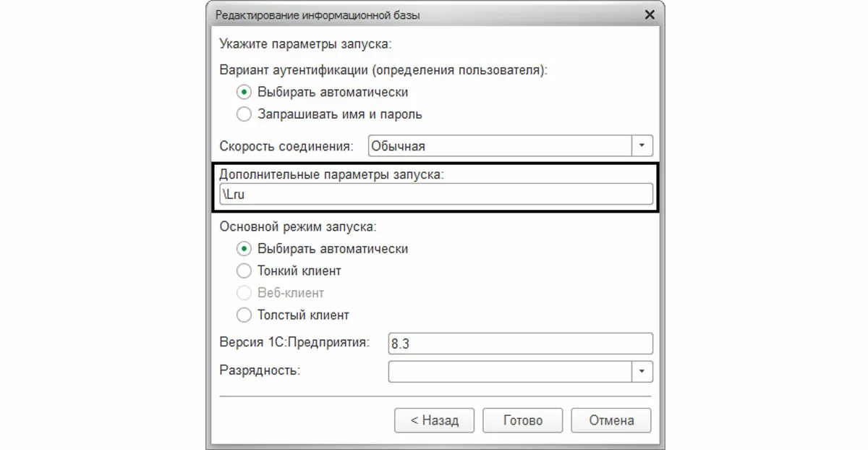The width and height of the screenshot is (868, 450).
Task: Click the 'Обычная' connection speed field
Action: tap(499, 145)
